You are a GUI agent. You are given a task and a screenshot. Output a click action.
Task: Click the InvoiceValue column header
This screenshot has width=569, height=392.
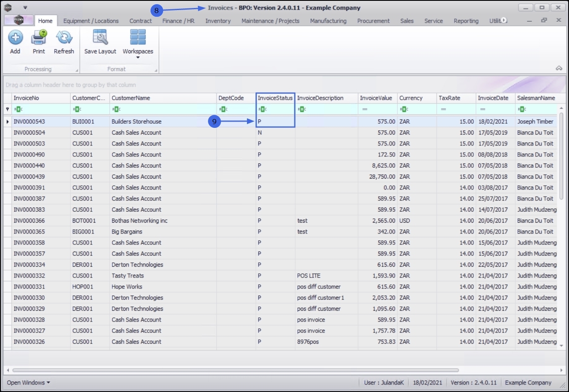click(x=378, y=98)
